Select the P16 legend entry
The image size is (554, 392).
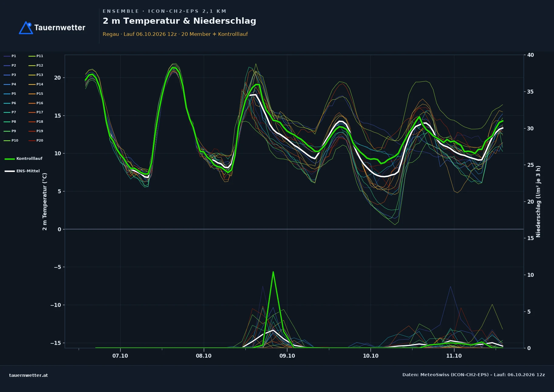pyautogui.click(x=36, y=103)
